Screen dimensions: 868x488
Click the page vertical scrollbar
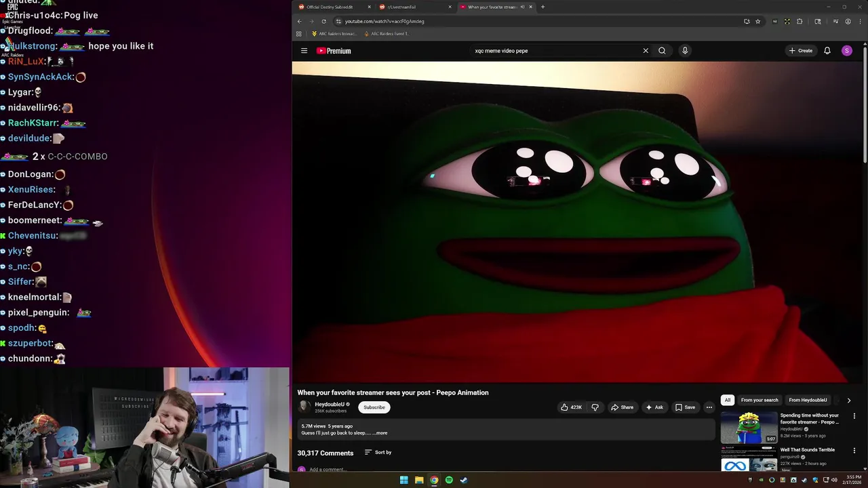click(x=865, y=104)
